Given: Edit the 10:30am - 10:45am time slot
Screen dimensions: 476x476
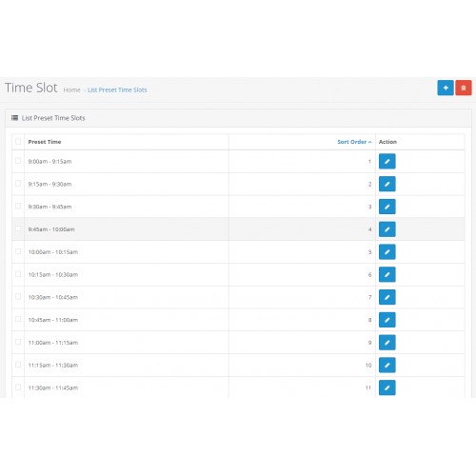Looking at the screenshot, I should (387, 297).
